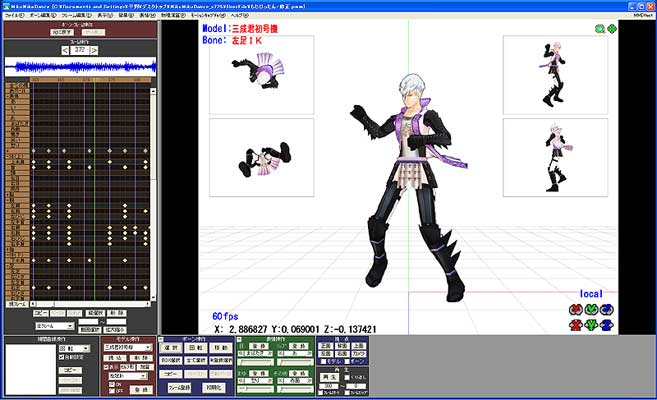
Task: Click the blue Z-axis move icon
Action: coord(606,325)
